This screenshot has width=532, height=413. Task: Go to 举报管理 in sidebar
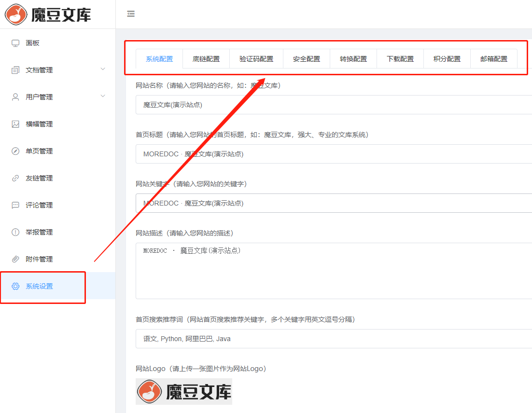(x=57, y=232)
